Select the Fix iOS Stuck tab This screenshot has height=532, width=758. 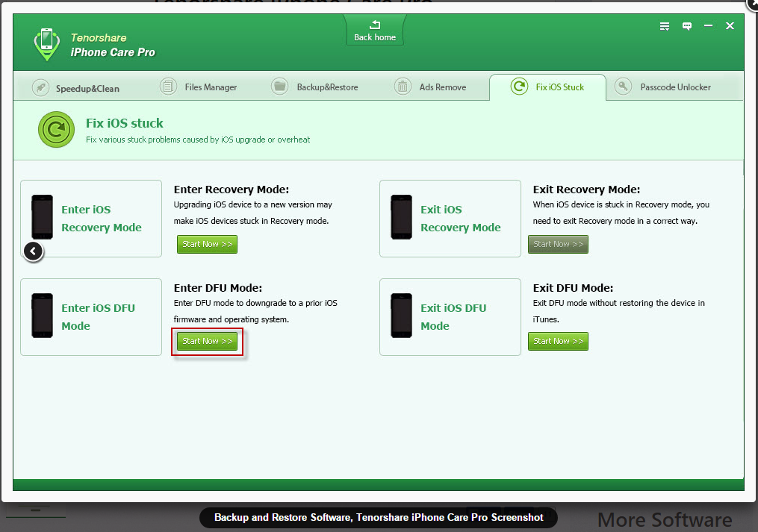tap(547, 87)
